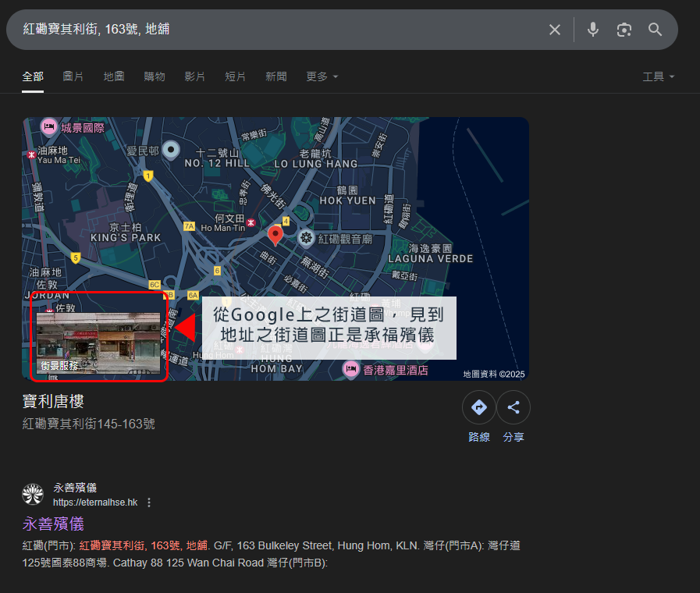Open Google Lens image search icon
Screen dimensions: 700x593
pyautogui.click(x=624, y=30)
